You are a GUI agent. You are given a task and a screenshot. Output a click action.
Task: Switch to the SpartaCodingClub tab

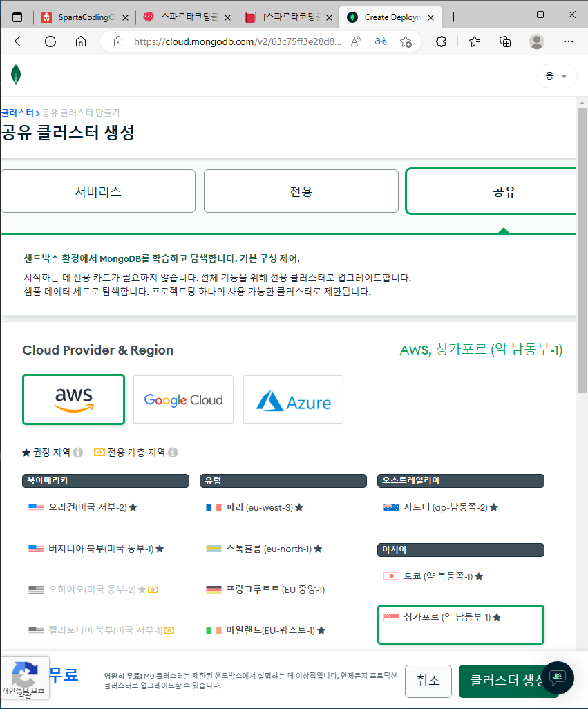(84, 17)
